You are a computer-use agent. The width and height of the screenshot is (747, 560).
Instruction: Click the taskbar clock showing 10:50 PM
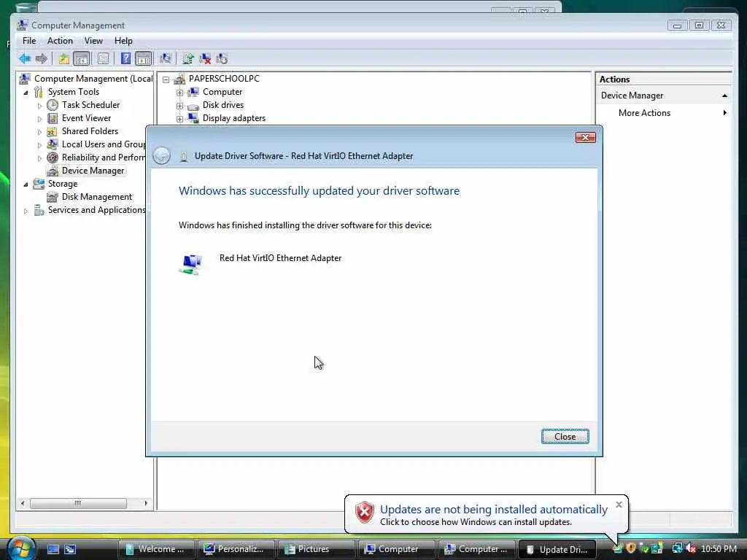coord(719,548)
